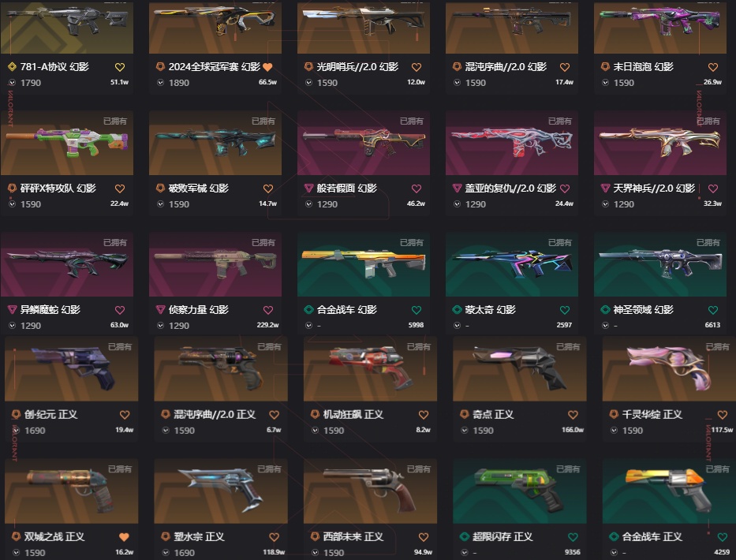Image resolution: width=736 pixels, height=560 pixels.
Task: Click the 已拥有 badge on 神圣领域 幻影
Action: (708, 243)
